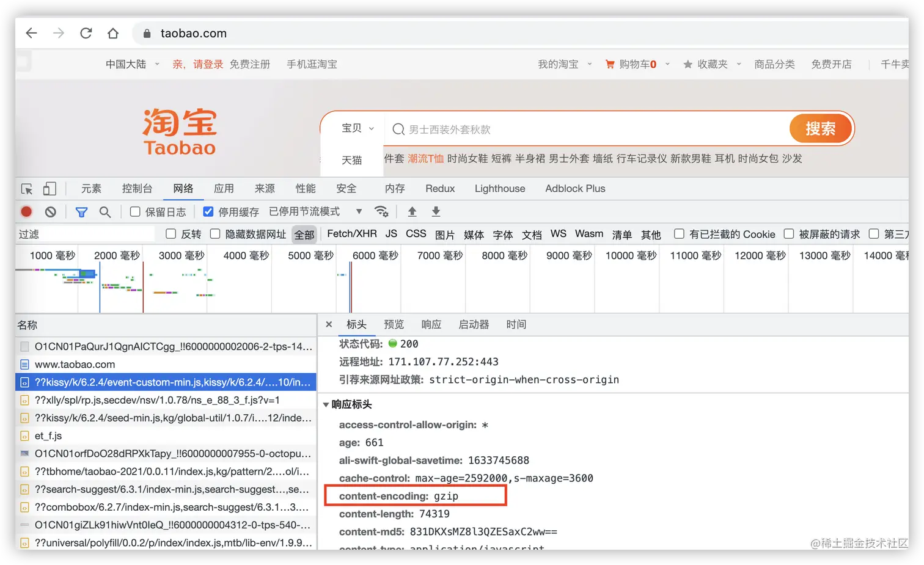Click the 免费开店 link

(831, 64)
